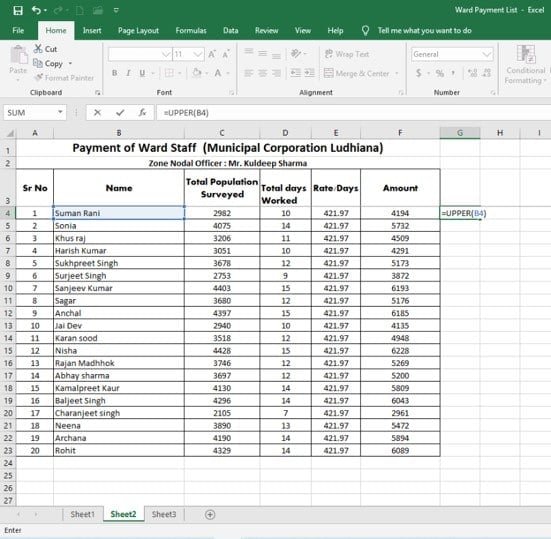Switch to Sheet1 tab

(83, 514)
